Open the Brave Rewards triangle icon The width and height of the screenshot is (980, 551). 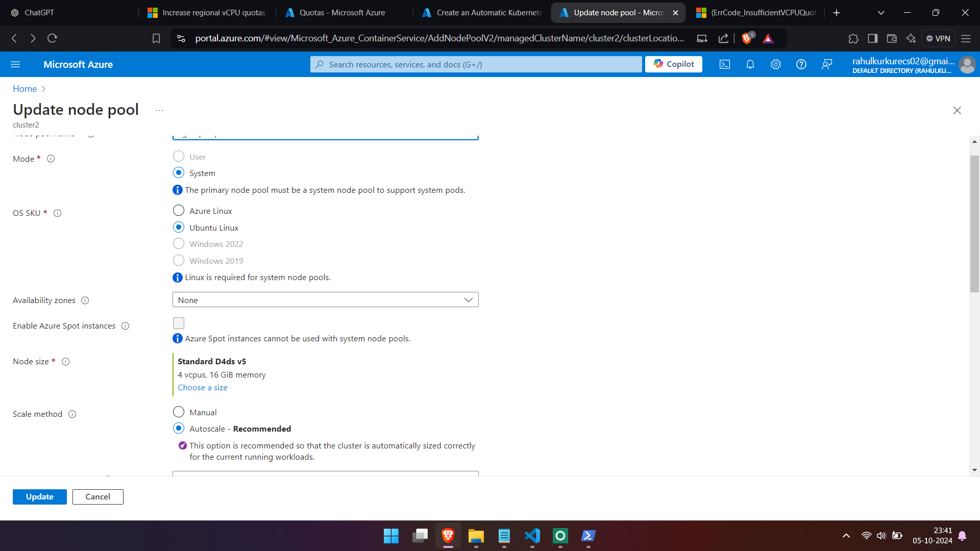coord(768,38)
